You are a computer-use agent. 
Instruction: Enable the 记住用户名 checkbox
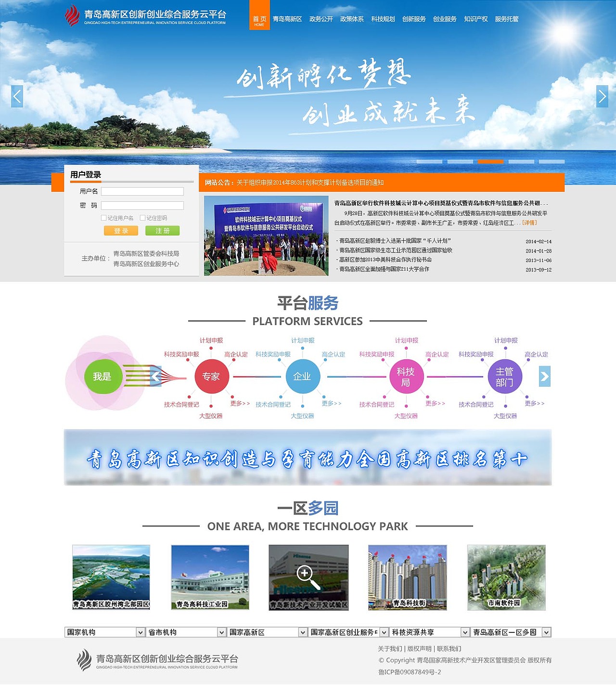coord(104,218)
